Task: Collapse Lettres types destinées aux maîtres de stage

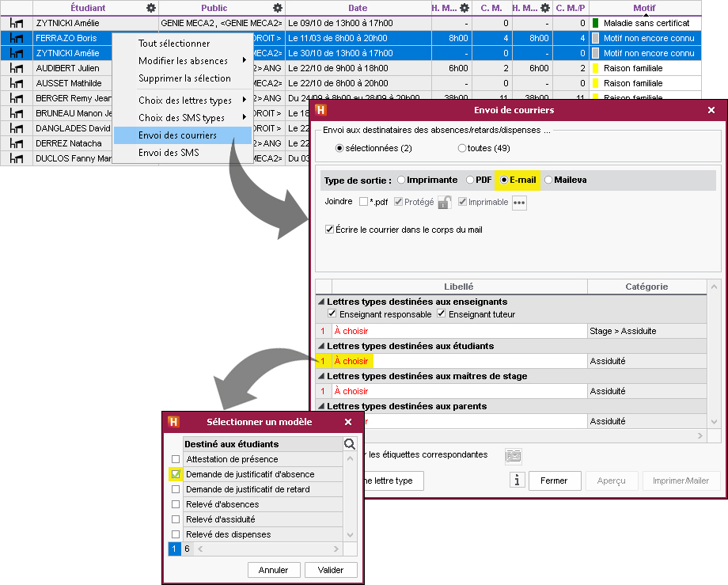Action: (321, 376)
